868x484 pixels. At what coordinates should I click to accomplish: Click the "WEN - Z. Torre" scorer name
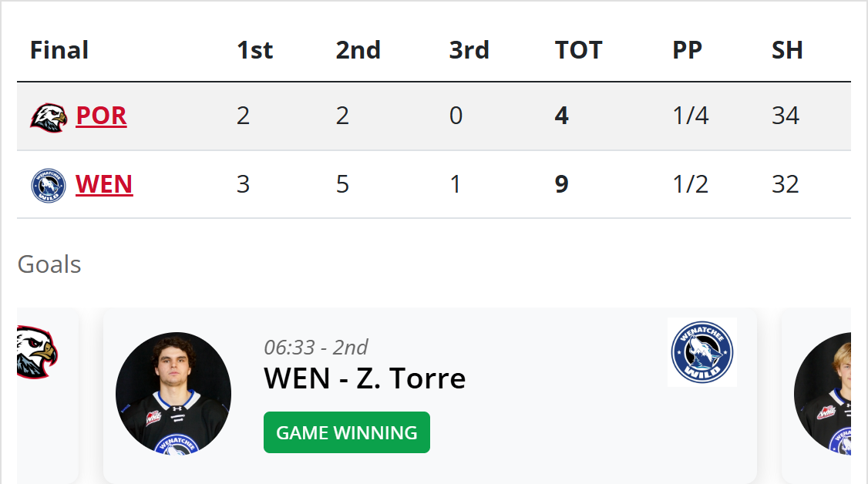coord(365,378)
